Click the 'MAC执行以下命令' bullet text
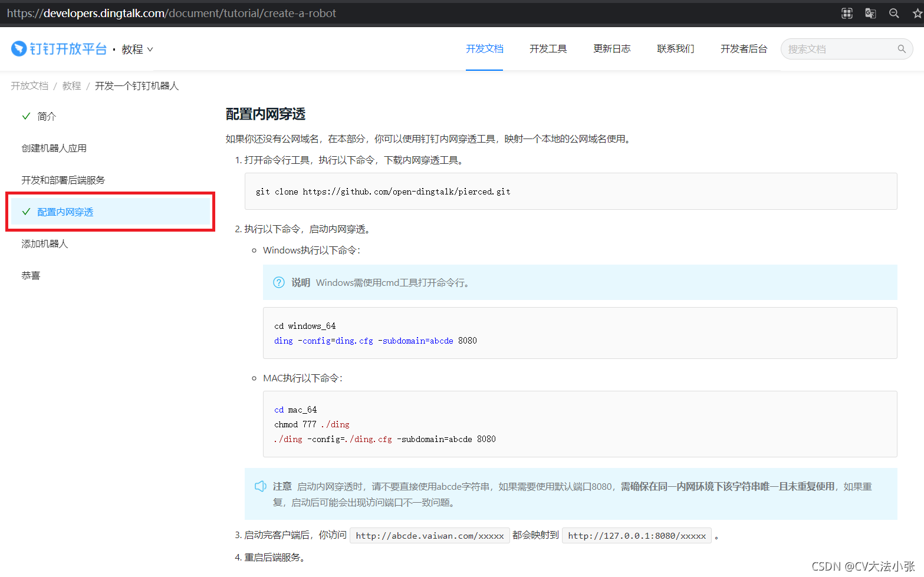 [303, 378]
